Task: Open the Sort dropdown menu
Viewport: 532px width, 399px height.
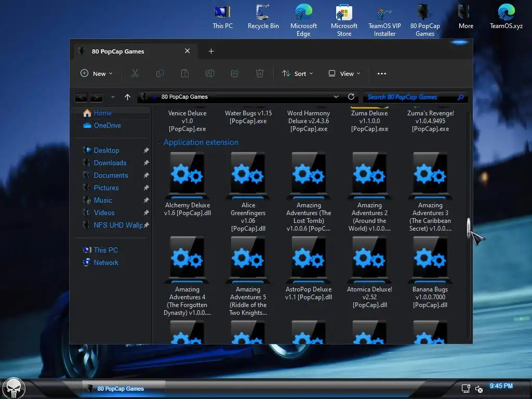Action: point(298,73)
